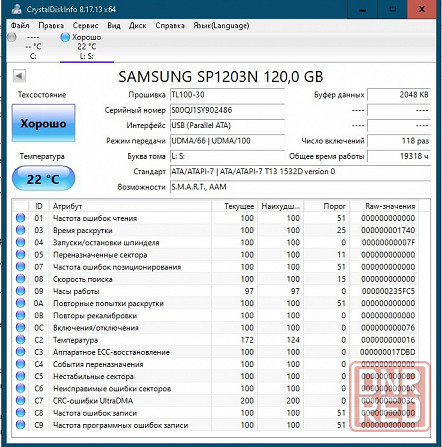Select Частота ошибок позиционирования attribute text
Viewport: 442px width, 447px height.
(x=117, y=267)
